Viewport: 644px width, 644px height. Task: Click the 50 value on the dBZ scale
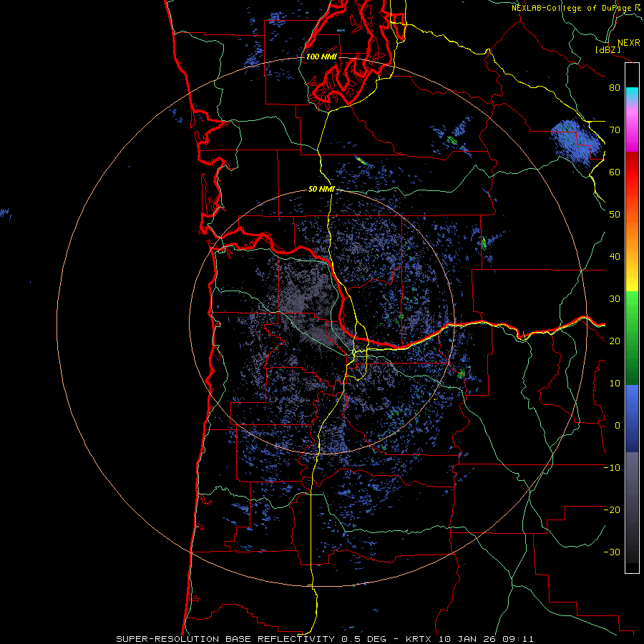[615, 214]
